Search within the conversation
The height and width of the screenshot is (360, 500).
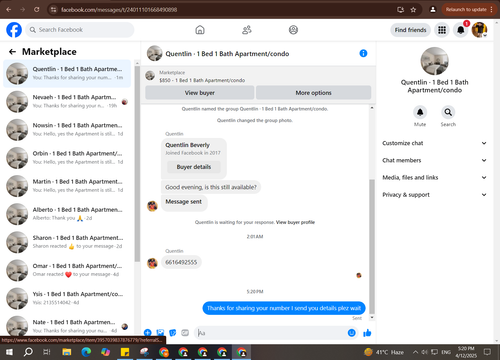[448, 112]
